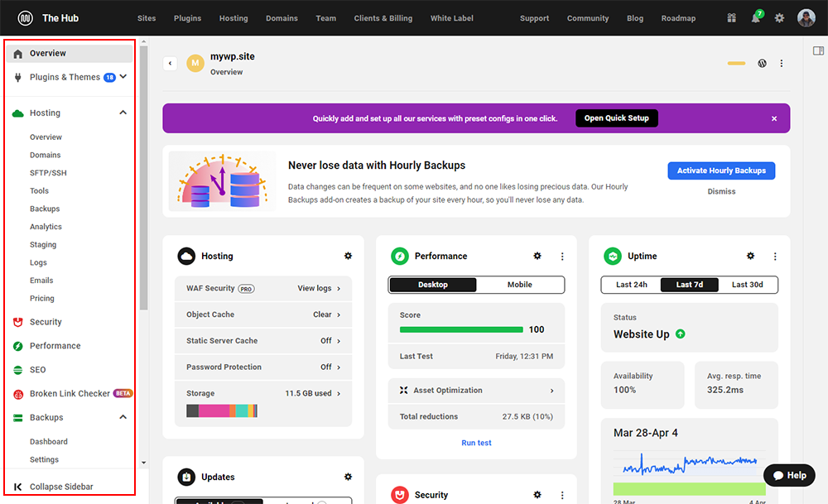Screen dimensions: 828x504
Task: Close the purple Quick Setup banner
Action: tap(774, 118)
